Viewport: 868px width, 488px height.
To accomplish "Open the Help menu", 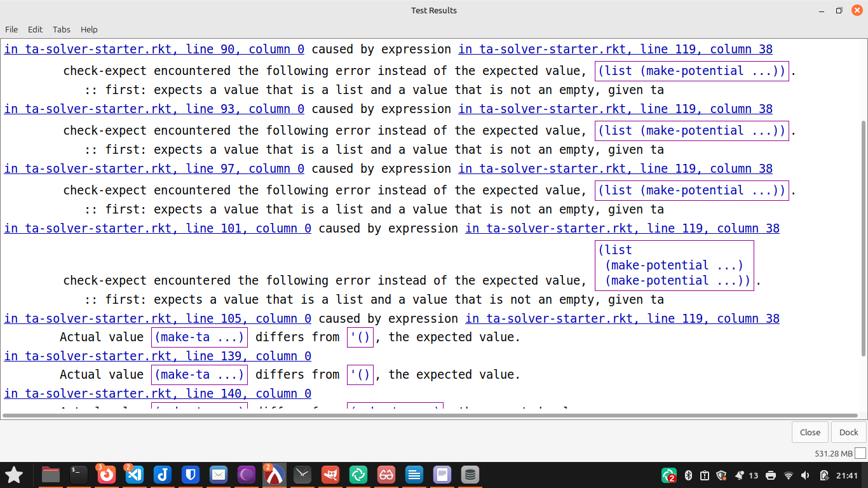I will point(89,29).
